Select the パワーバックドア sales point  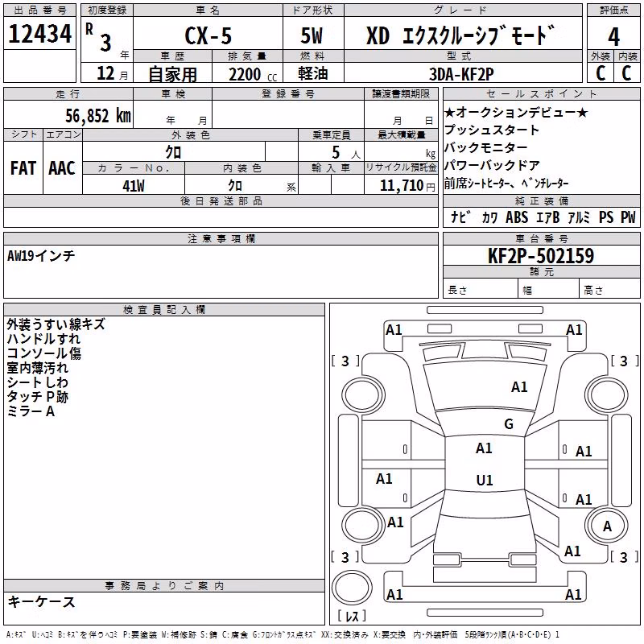(x=492, y=165)
